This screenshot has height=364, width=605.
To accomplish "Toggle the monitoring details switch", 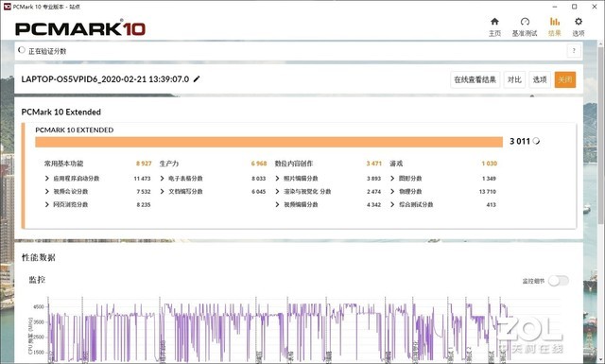I will 559,281.
